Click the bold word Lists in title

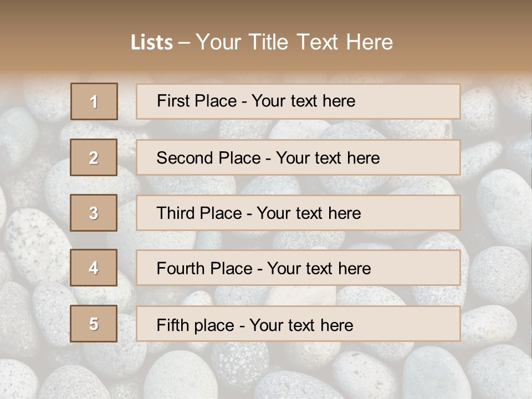click(x=152, y=43)
